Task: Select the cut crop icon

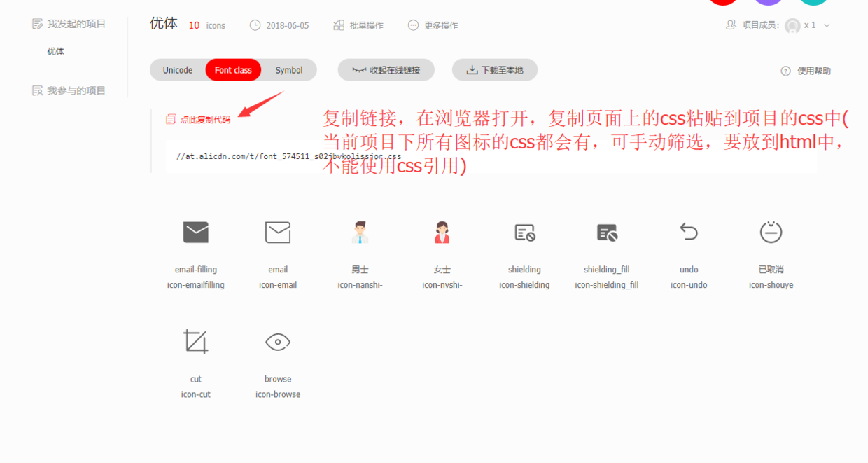Action: 195,341
